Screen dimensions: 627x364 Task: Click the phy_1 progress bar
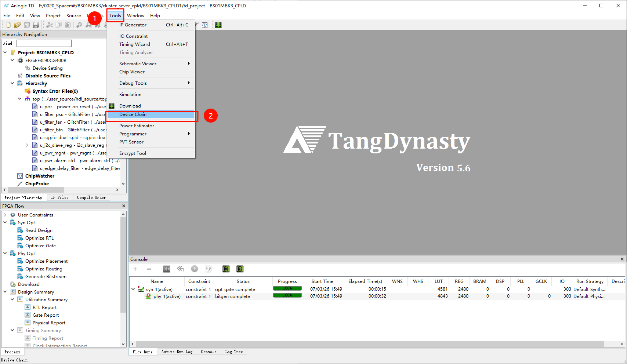[287, 295]
